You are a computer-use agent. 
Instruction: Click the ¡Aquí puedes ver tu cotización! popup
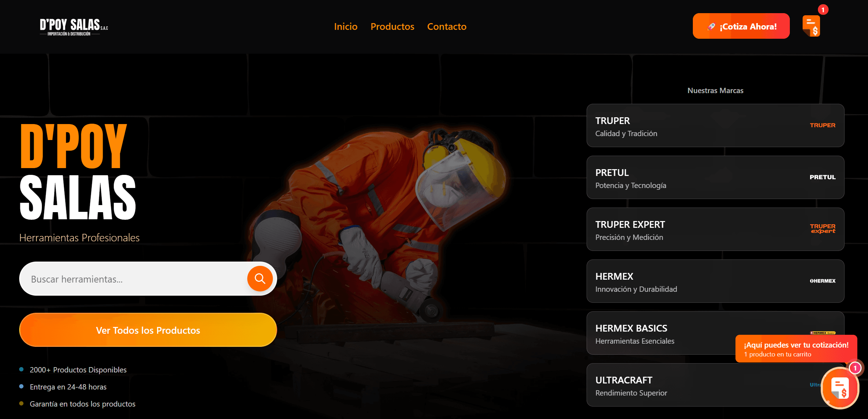[x=796, y=349]
